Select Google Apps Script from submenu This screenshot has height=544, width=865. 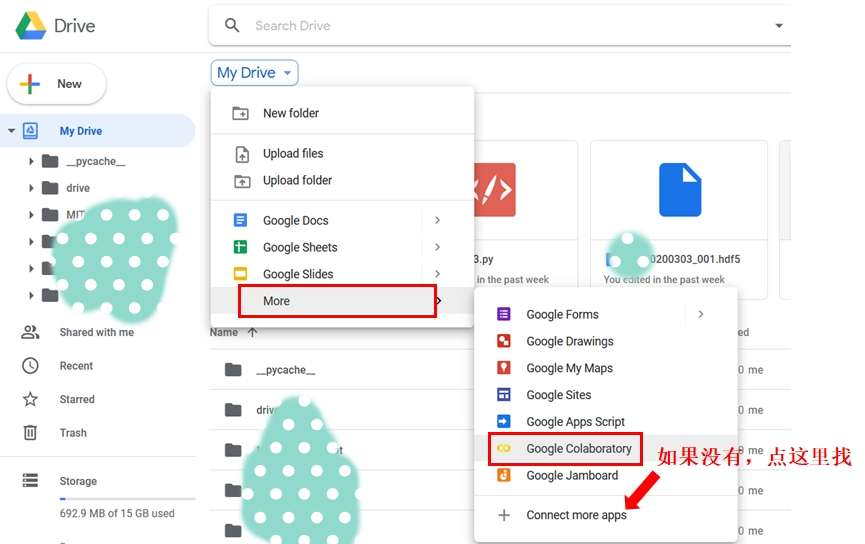[606, 422]
